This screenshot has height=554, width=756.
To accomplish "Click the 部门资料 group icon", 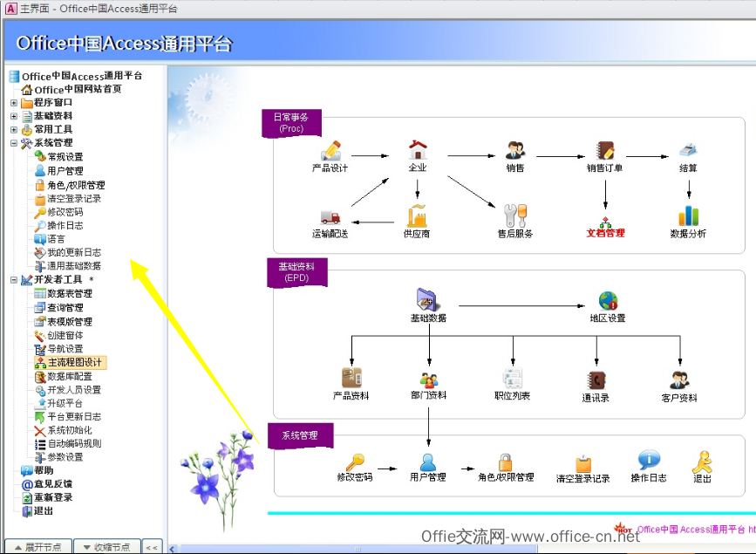I will [429, 380].
